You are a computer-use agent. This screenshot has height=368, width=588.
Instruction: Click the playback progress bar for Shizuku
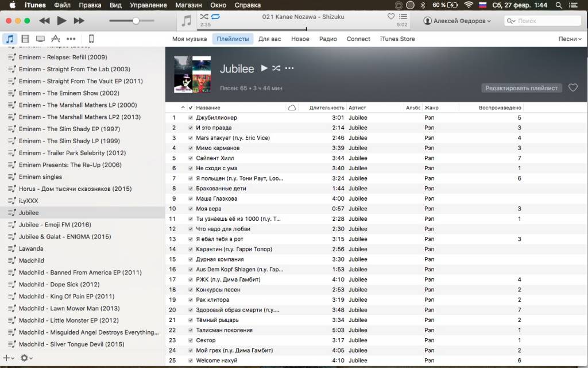tap(303, 29)
